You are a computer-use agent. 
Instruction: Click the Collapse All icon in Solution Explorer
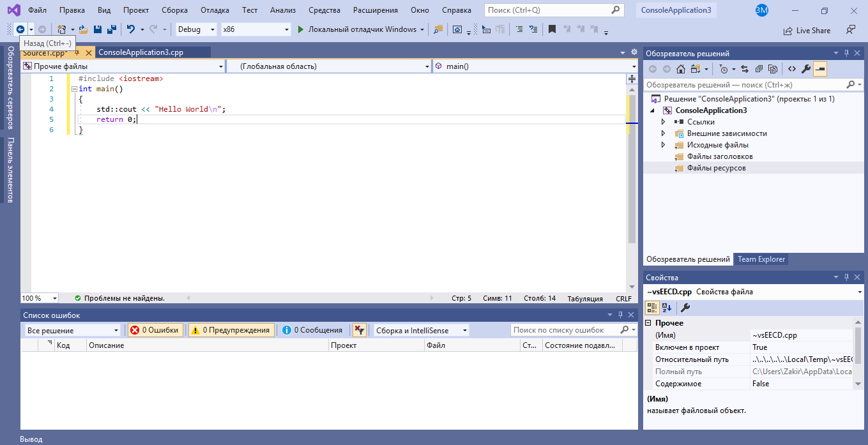tap(759, 69)
